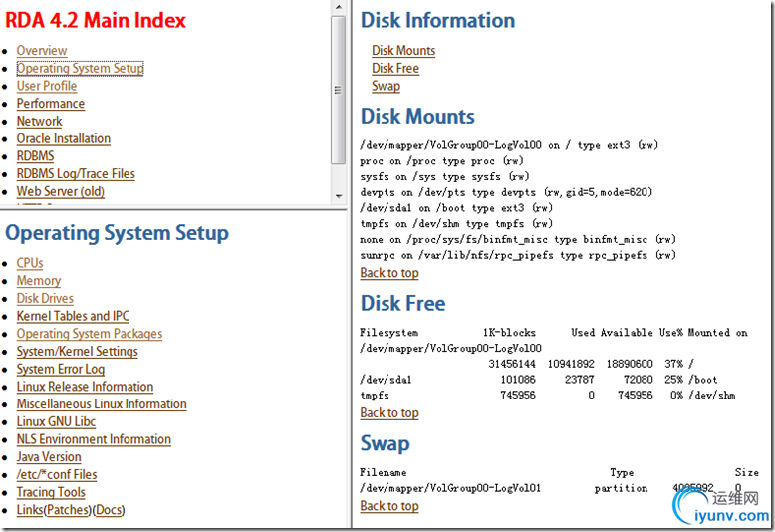The height and width of the screenshot is (532, 775).
Task: View Kernel Tables and IPC
Action: 73,317
